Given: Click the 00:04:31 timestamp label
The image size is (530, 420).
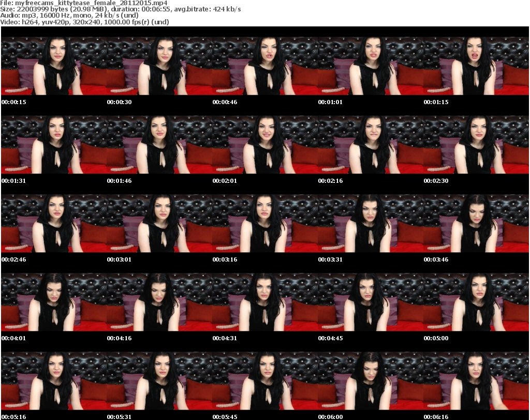Looking at the screenshot, I should tap(225, 338).
